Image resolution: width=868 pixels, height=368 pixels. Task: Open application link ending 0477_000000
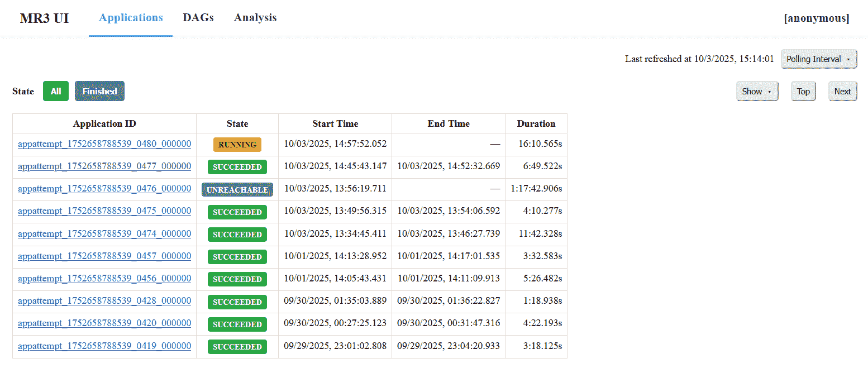coord(104,166)
